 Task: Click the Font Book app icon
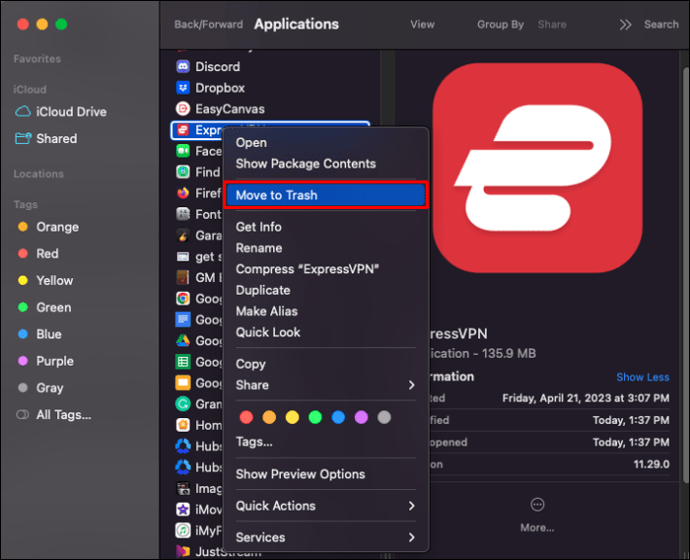pos(183,214)
